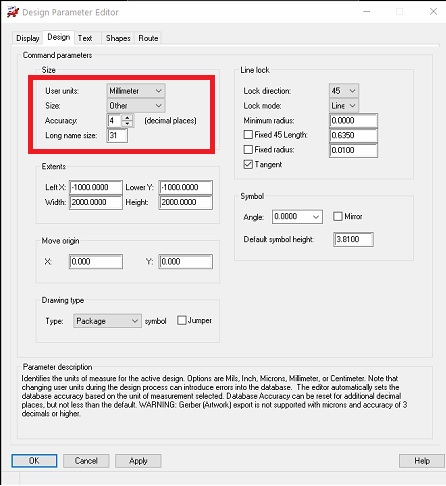
Task: Uncheck the Tangent checkbox
Action: click(248, 164)
